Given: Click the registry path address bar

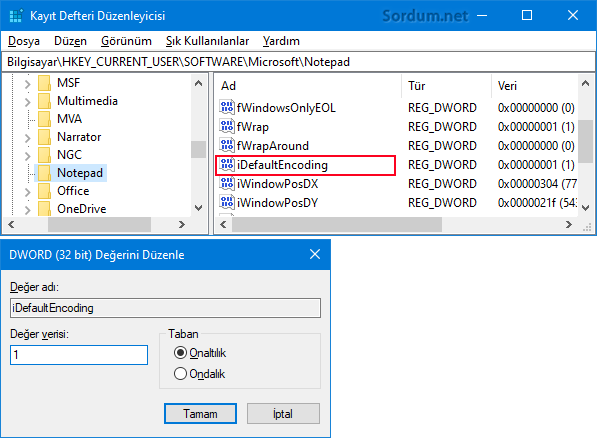Looking at the screenshot, I should [x=298, y=62].
